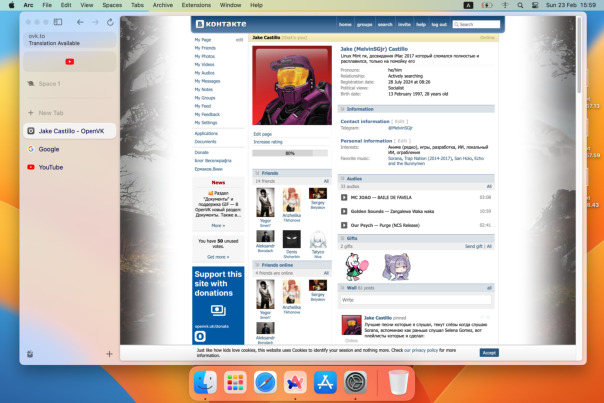The height and width of the screenshot is (403, 604).
Task: Play the Golden Sounds track
Action: click(x=344, y=212)
